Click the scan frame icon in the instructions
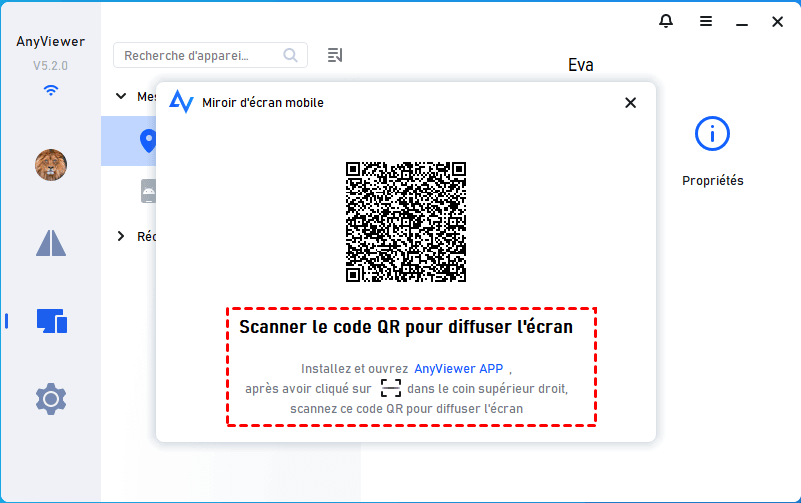The height and width of the screenshot is (503, 801). 391,388
